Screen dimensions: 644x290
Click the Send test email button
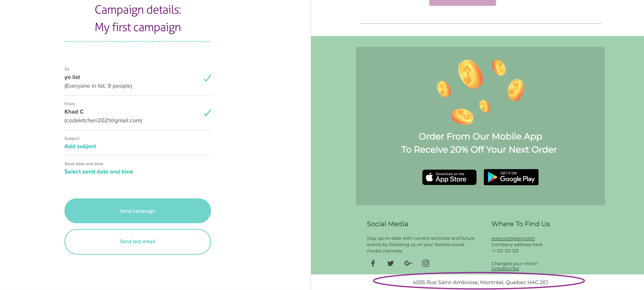[x=137, y=241]
